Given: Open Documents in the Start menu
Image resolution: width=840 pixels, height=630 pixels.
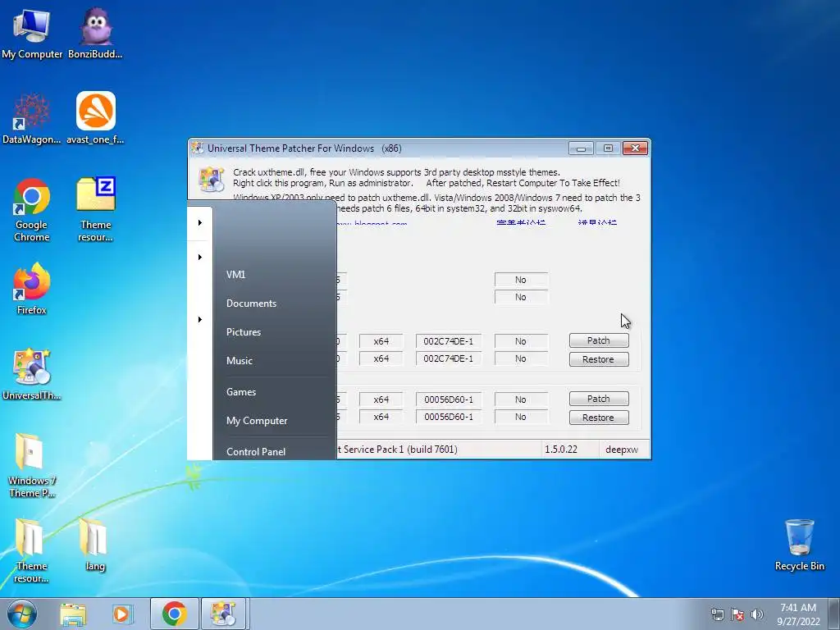Looking at the screenshot, I should pos(251,304).
